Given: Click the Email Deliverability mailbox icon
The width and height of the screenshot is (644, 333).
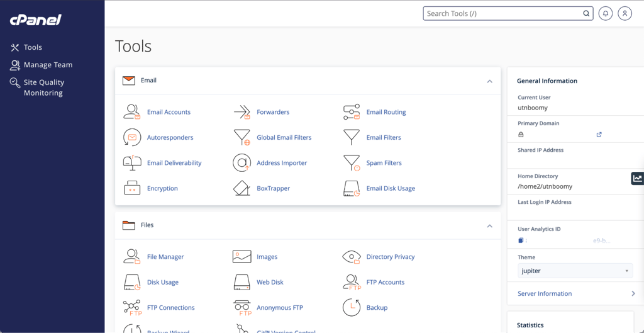Looking at the screenshot, I should click(132, 163).
